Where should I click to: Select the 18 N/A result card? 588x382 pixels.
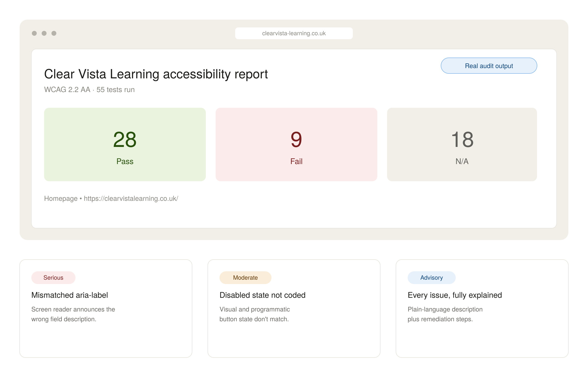click(x=462, y=144)
